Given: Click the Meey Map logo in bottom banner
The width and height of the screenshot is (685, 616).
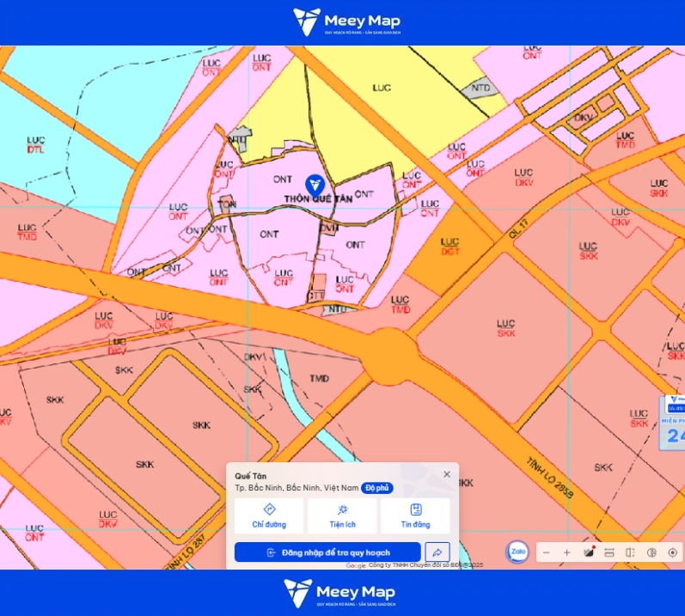Looking at the screenshot, I should (x=339, y=593).
